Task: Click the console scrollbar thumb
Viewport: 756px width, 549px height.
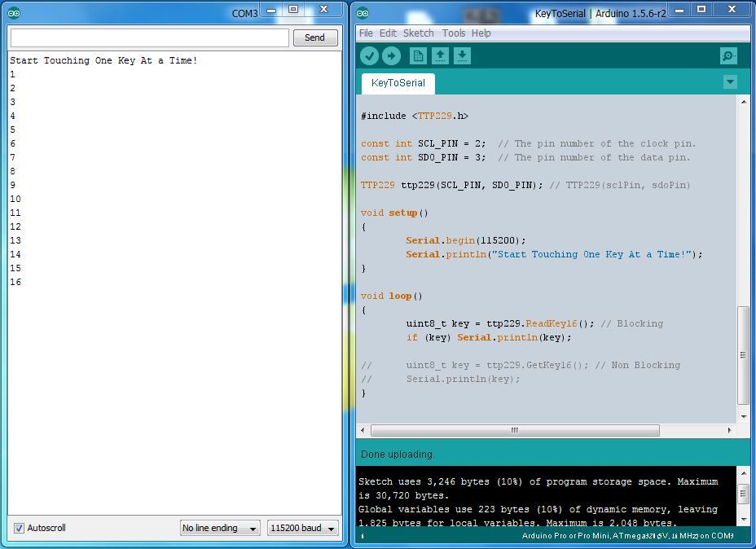Action: [743, 494]
